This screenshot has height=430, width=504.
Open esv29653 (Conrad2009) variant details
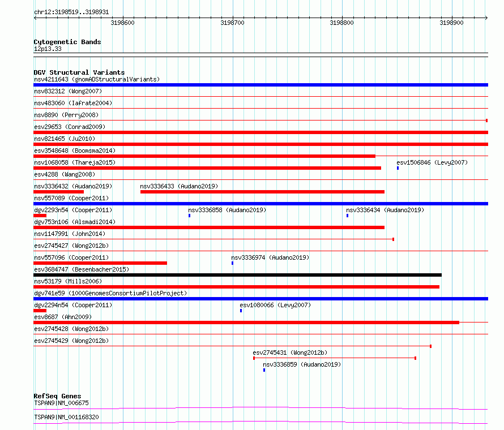click(70, 127)
